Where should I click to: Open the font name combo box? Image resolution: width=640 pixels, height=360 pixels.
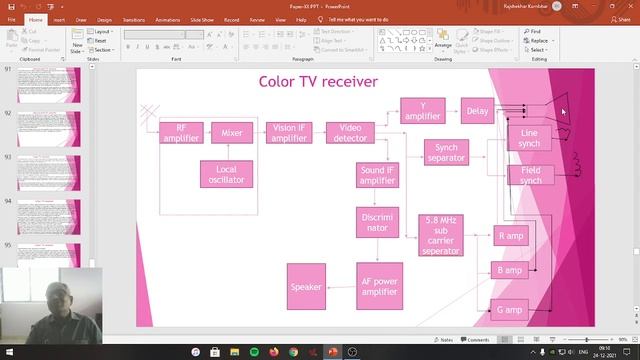[154, 35]
